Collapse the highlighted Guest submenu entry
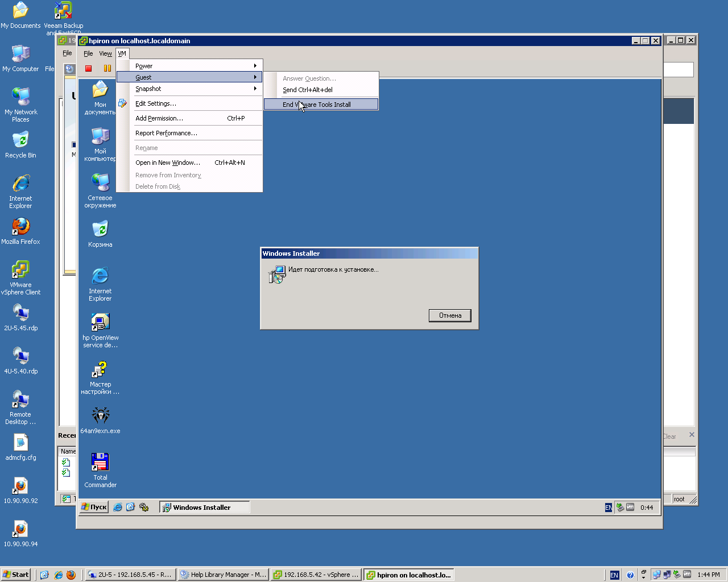The height and width of the screenshot is (582, 728). pos(190,77)
